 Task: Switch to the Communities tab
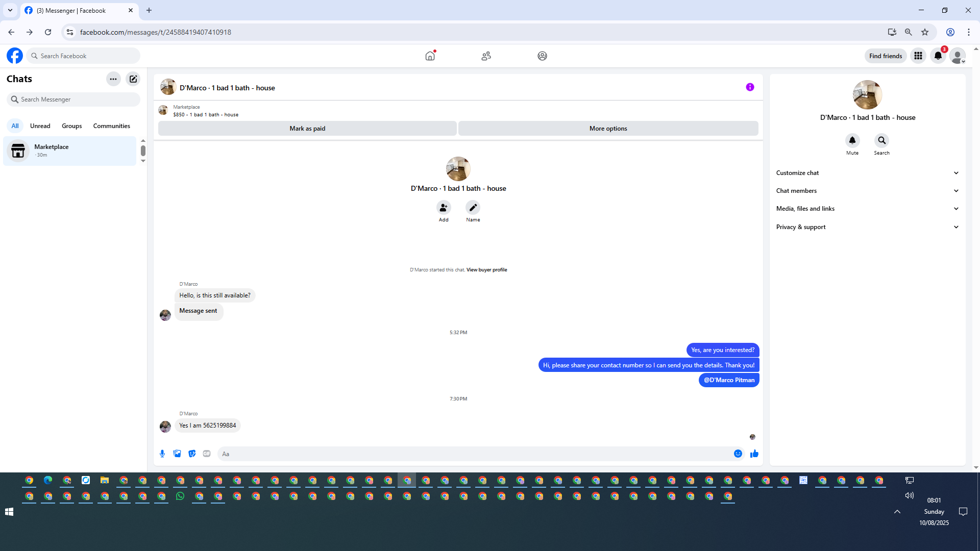(111, 126)
